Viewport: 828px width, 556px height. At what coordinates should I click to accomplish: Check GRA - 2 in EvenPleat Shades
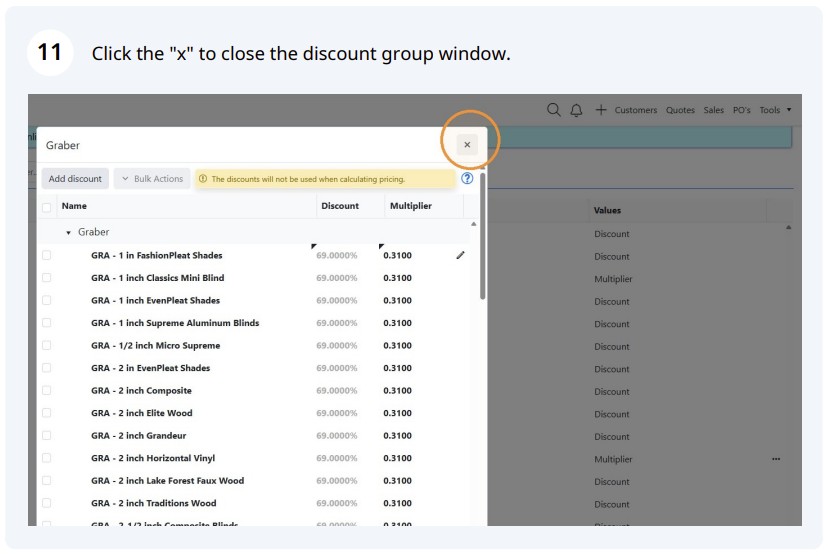click(47, 368)
